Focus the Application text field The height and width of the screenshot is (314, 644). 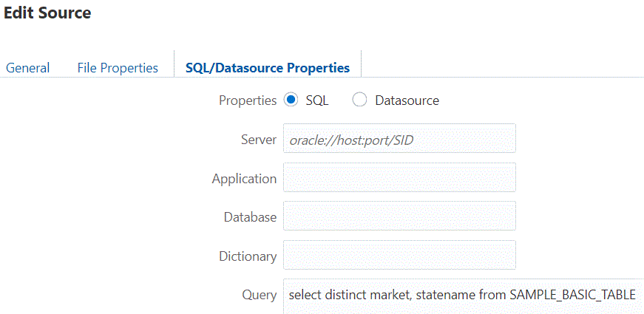pyautogui.click(x=399, y=178)
